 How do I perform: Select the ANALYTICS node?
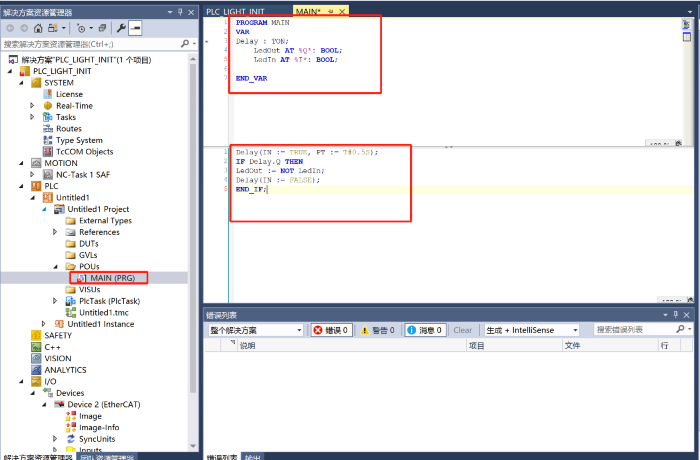pyautogui.click(x=65, y=370)
